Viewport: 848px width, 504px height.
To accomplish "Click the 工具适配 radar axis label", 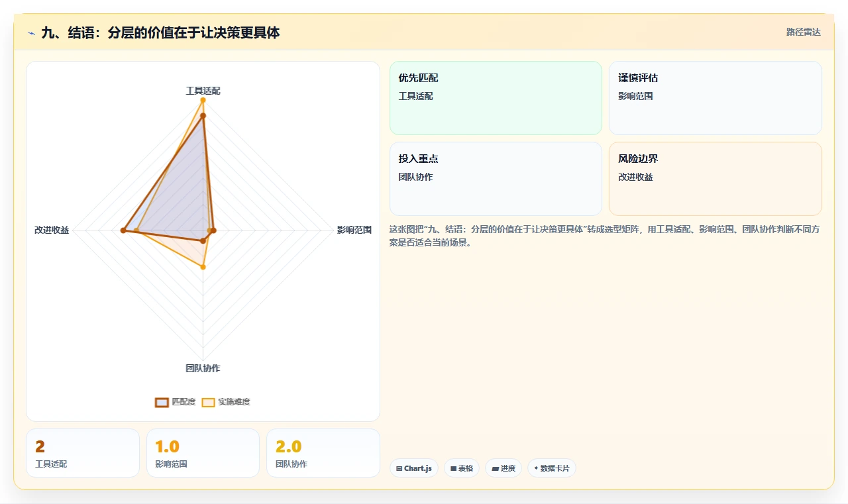I will click(203, 91).
